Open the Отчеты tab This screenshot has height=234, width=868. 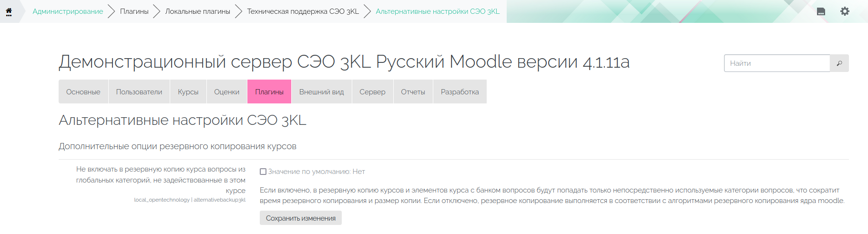point(413,92)
